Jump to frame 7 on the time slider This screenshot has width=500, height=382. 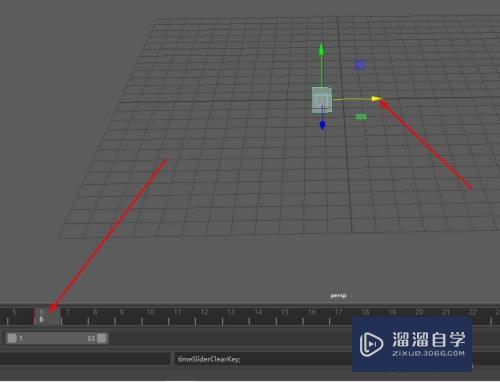tap(68, 312)
